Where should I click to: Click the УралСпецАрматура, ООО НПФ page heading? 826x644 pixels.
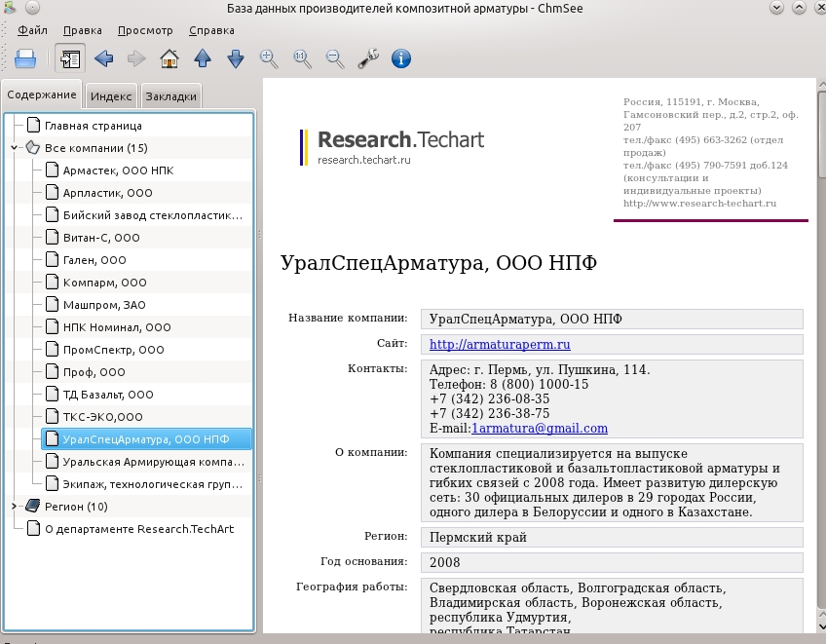(438, 263)
